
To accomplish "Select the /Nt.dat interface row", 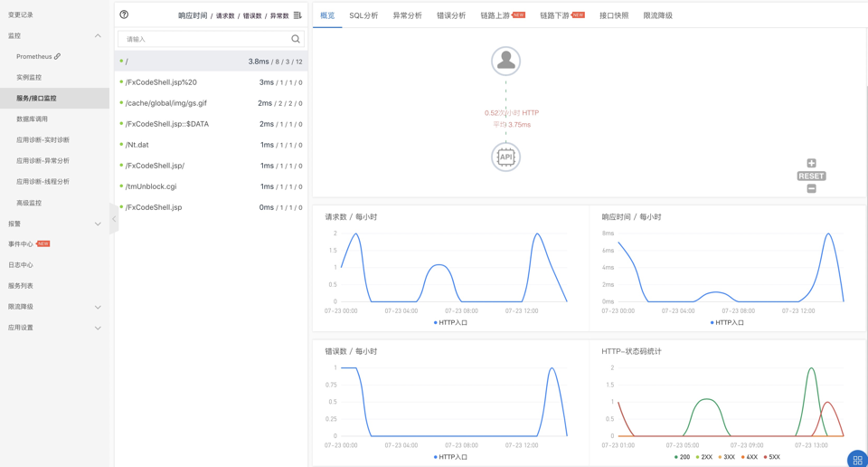I will click(x=211, y=145).
